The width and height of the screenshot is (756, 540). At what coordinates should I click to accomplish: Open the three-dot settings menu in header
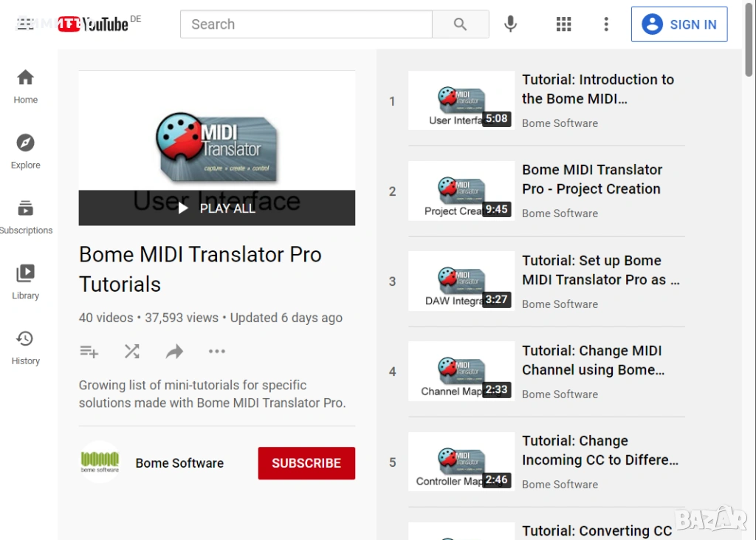tap(606, 24)
